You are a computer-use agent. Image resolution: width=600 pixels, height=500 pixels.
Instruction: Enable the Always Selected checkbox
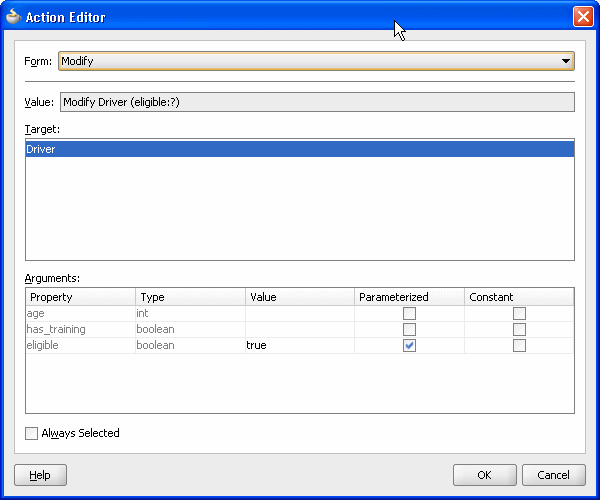pyautogui.click(x=31, y=433)
